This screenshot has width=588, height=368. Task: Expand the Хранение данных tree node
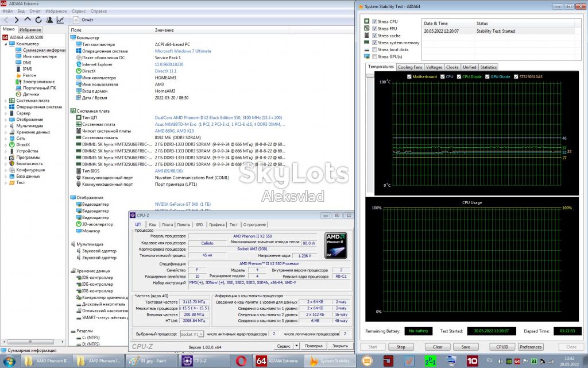6,132
